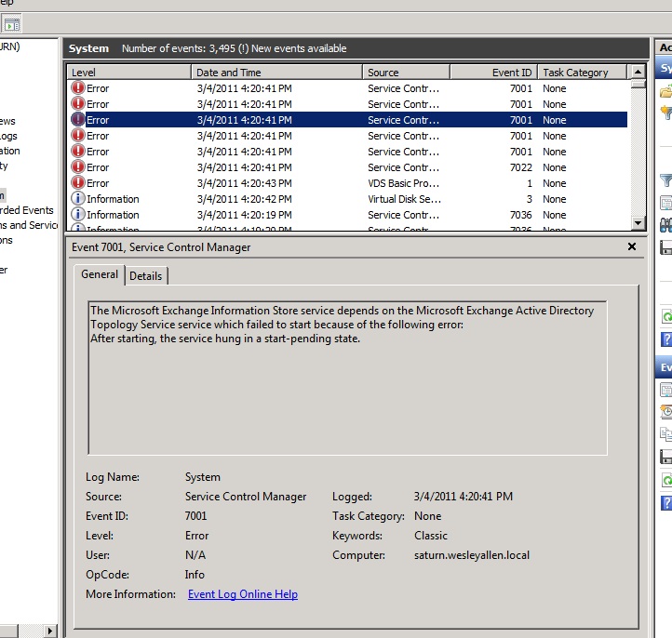Click the event list vertical scrollbar thumb
Image resolution: width=672 pixels, height=638 pixels.
coord(638,84)
